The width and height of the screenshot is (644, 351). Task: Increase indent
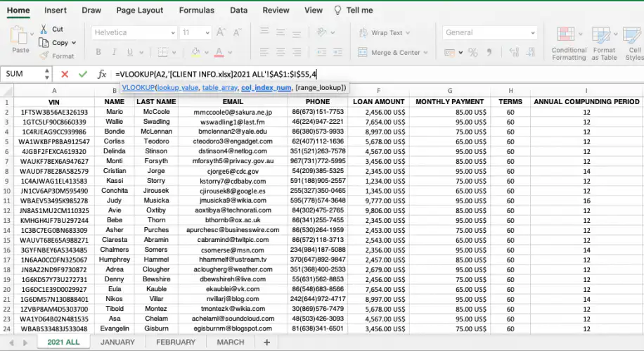point(337,52)
